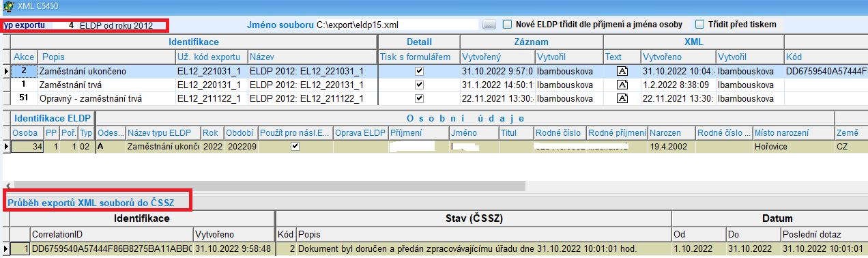Viewport: 868px width, 258px height.
Task: Click the Místo narození column header
Action: pos(793,132)
